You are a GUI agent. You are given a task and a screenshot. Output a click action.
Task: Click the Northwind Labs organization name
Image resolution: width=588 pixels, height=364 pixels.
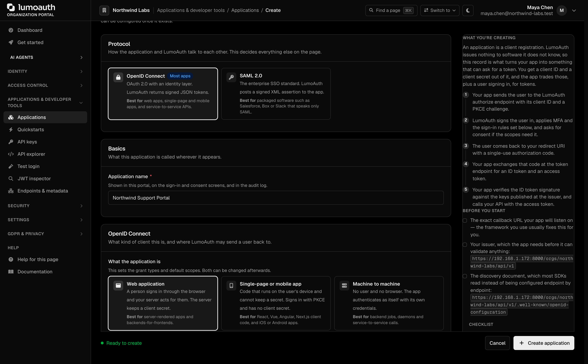pos(131,10)
